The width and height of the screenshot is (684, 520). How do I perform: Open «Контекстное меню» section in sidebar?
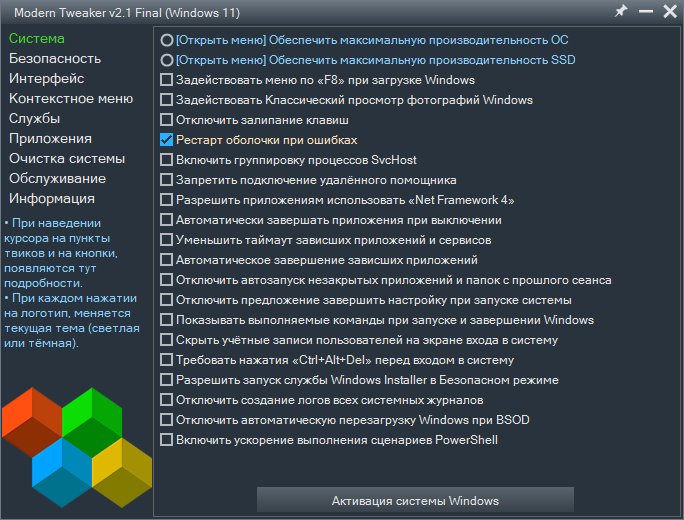(x=71, y=98)
